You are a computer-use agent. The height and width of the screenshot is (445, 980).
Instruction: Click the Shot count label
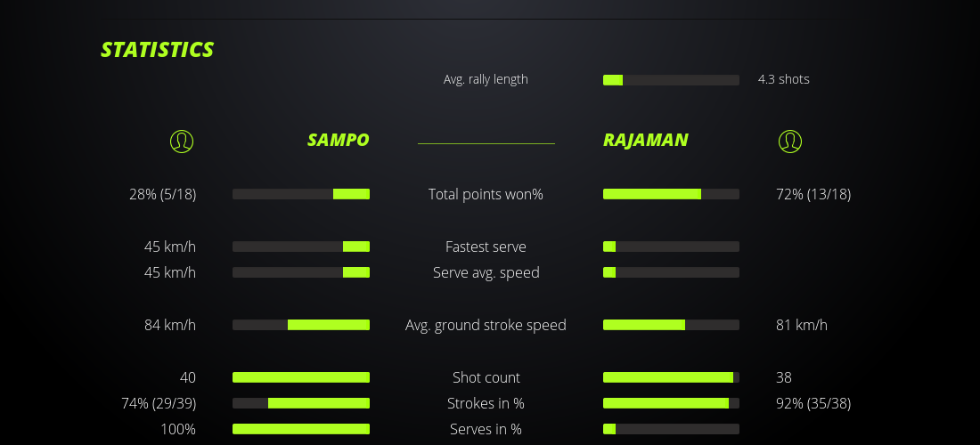click(x=486, y=377)
